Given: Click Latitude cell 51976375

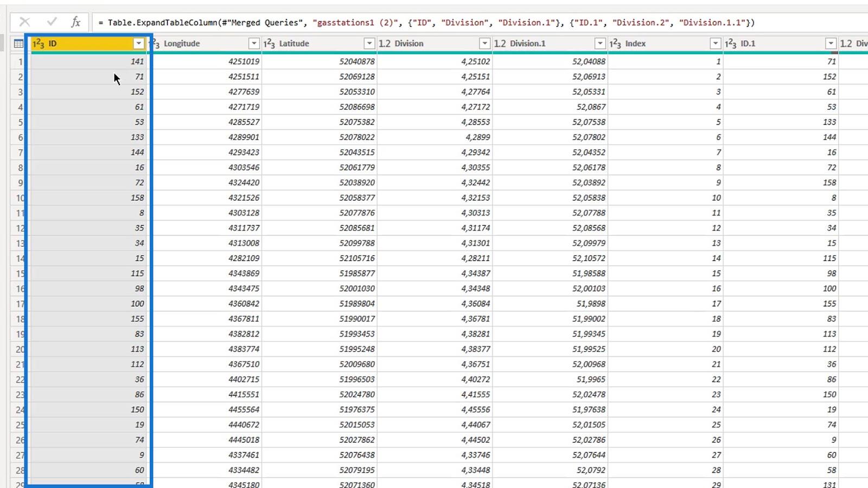Looking at the screenshot, I should coord(319,409).
